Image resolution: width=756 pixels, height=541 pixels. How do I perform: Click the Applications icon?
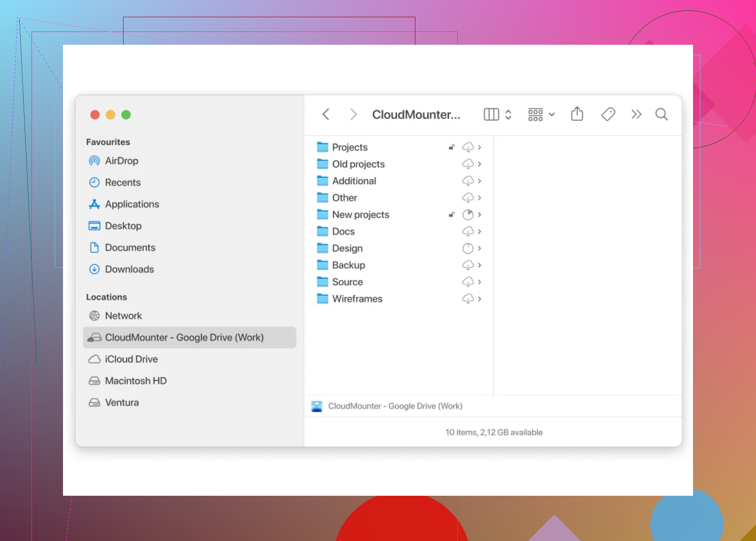(94, 204)
